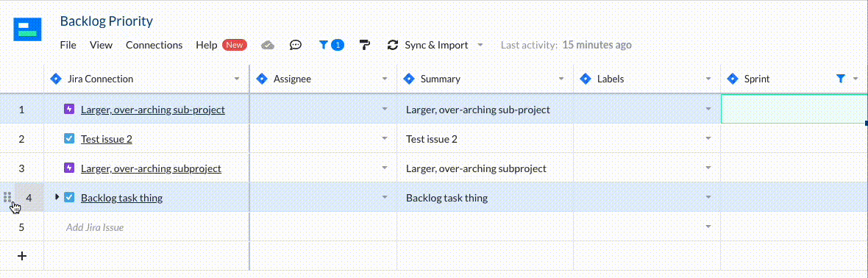Screen dimensions: 868x278
Task: Open the File menu
Action: pos(68,46)
